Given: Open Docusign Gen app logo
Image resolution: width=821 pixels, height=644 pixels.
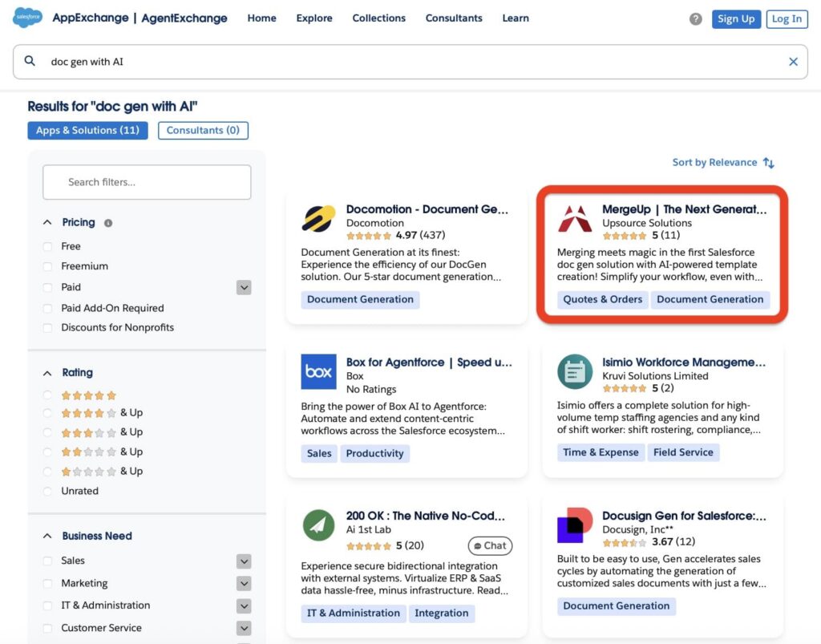Looking at the screenshot, I should [575, 525].
